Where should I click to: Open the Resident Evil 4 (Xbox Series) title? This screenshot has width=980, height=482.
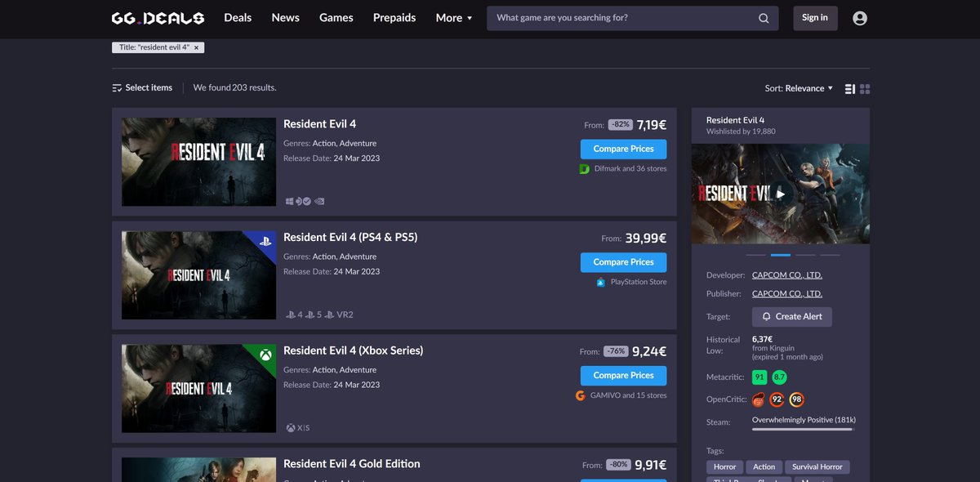point(353,351)
